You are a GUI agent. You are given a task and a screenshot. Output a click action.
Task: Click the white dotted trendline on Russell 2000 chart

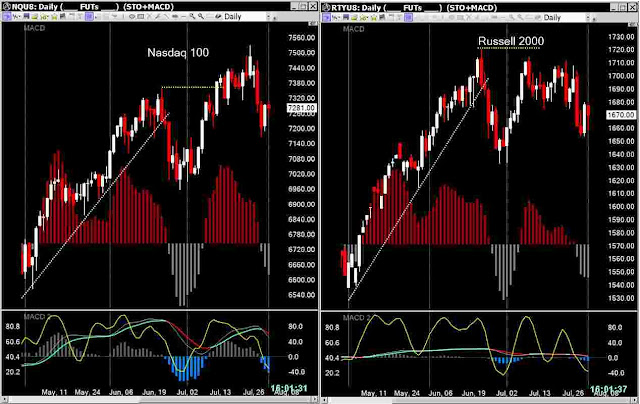click(418, 190)
